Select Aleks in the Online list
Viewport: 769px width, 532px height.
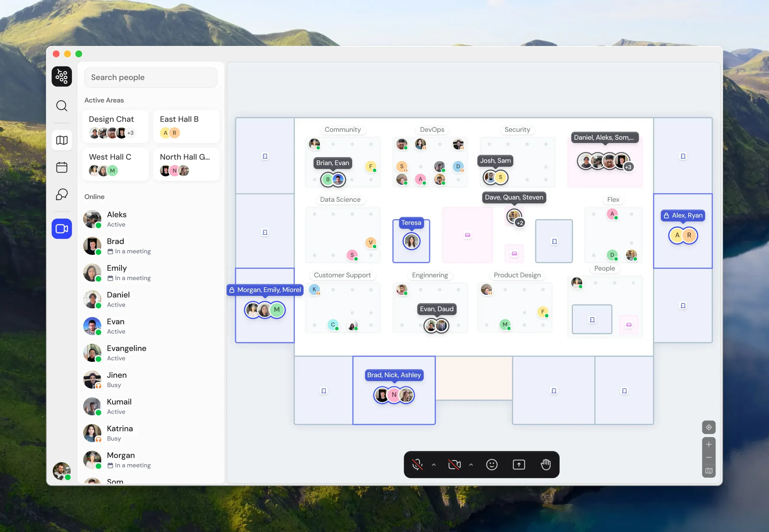pos(150,219)
